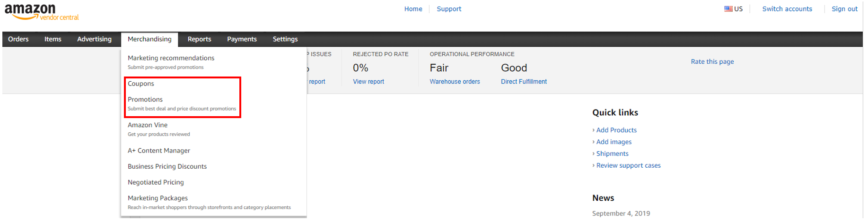The width and height of the screenshot is (868, 222).
Task: Choose Promotions from the Merchandising menu
Action: 145,100
